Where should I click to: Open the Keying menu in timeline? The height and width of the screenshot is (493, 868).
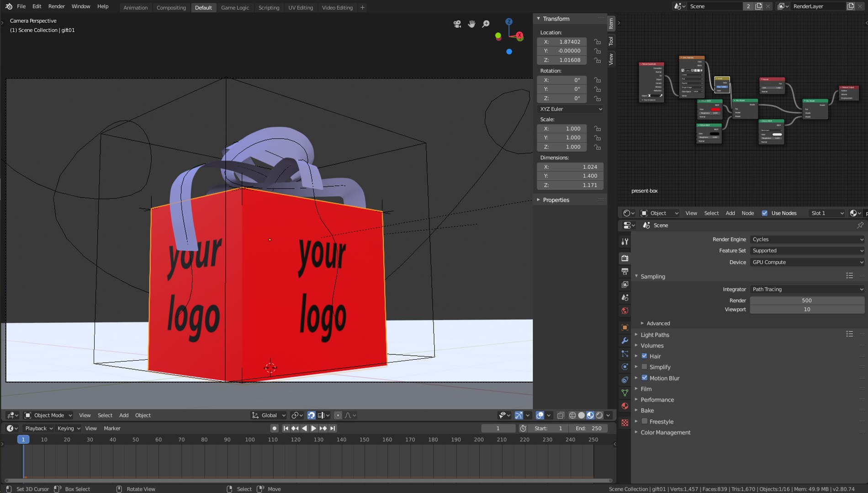(69, 428)
